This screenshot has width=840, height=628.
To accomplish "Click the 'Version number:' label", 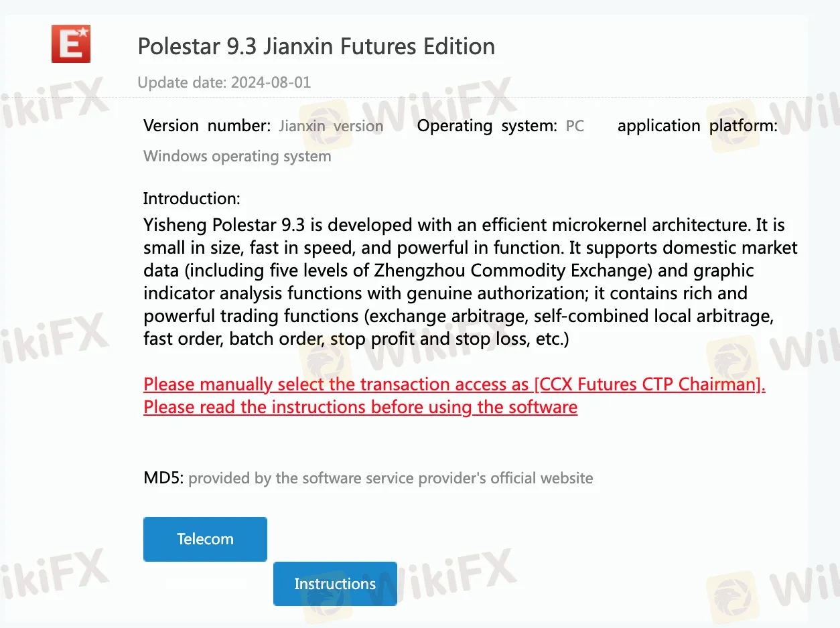I will (x=207, y=126).
